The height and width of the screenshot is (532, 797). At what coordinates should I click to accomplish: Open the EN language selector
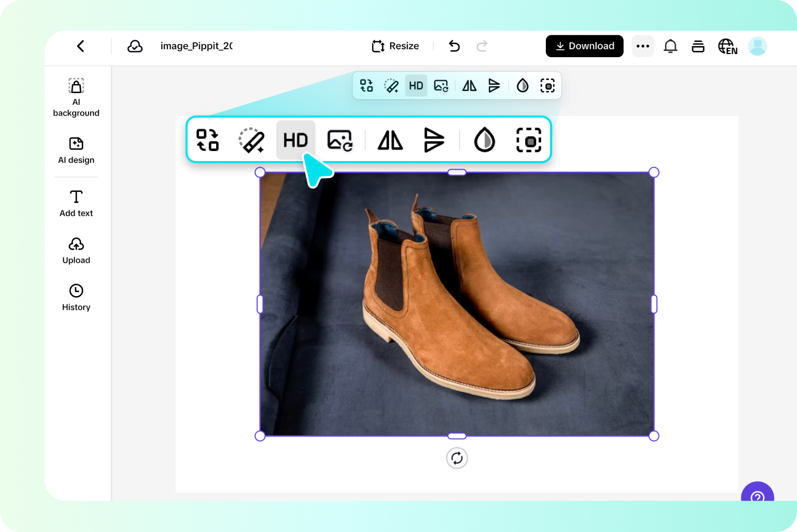click(x=727, y=46)
